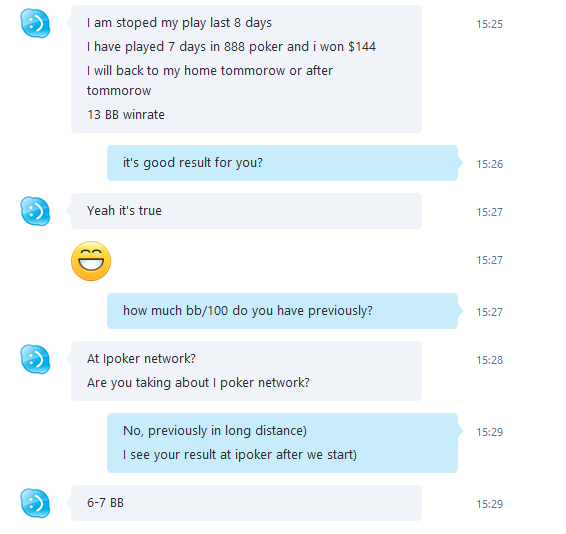Click the 15:28 timestamp

pos(489,360)
